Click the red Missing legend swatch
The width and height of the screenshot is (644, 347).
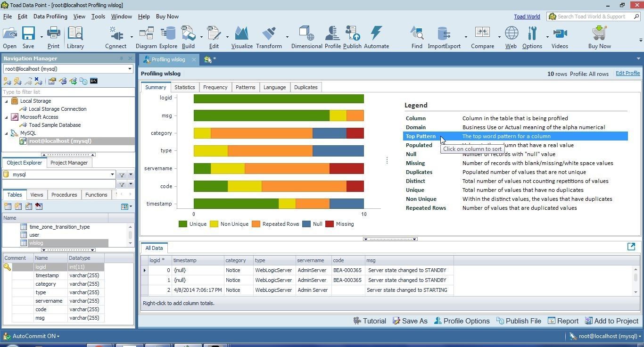(330, 224)
